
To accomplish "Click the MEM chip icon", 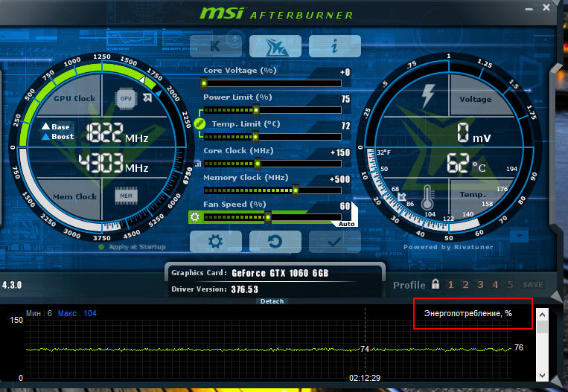I will tap(126, 196).
